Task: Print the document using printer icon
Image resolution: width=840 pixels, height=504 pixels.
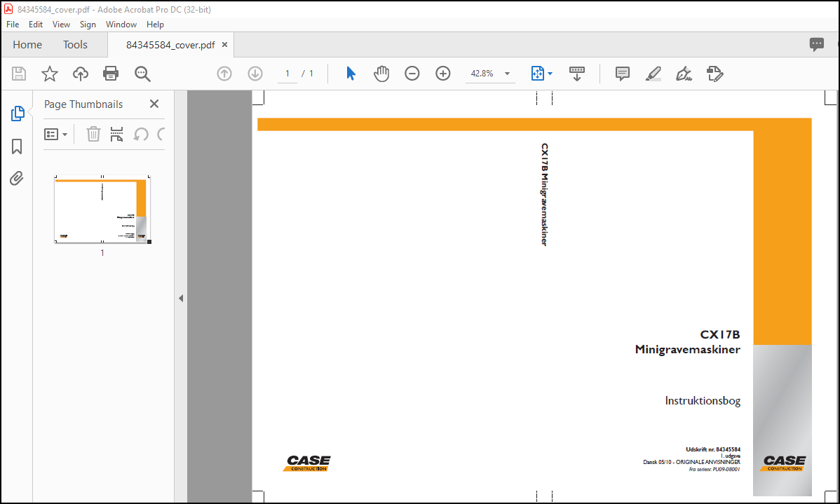Action: (111, 74)
